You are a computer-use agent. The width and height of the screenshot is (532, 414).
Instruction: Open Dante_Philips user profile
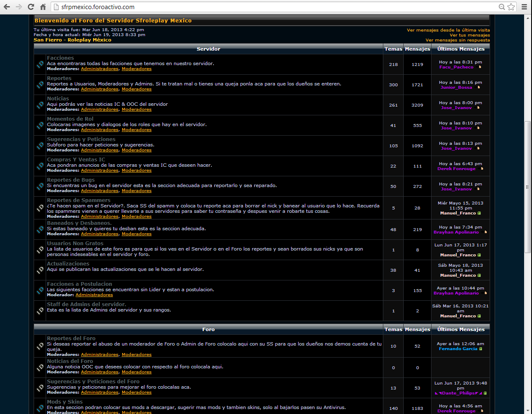click(x=458, y=393)
